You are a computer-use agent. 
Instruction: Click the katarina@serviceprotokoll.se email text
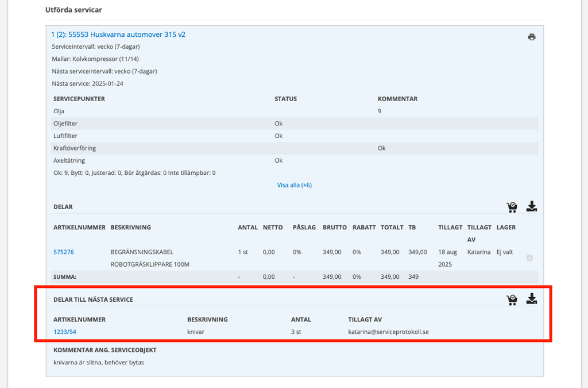(389, 332)
